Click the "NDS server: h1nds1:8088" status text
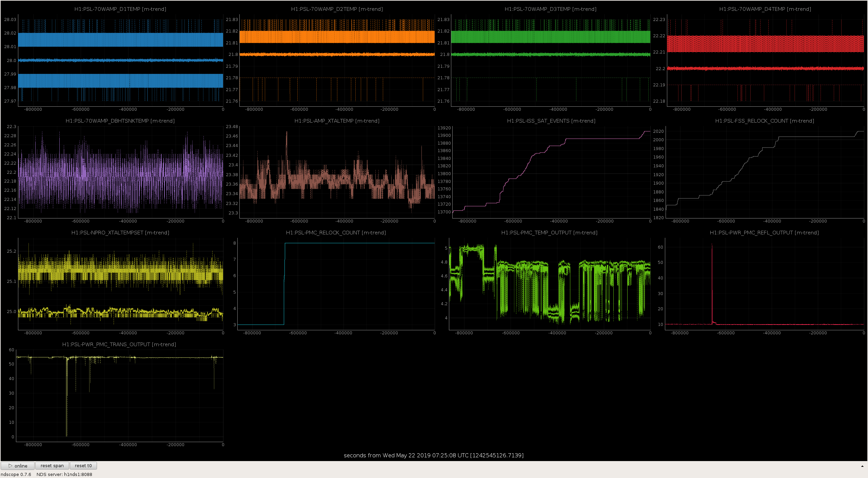868x478 pixels. click(x=64, y=474)
